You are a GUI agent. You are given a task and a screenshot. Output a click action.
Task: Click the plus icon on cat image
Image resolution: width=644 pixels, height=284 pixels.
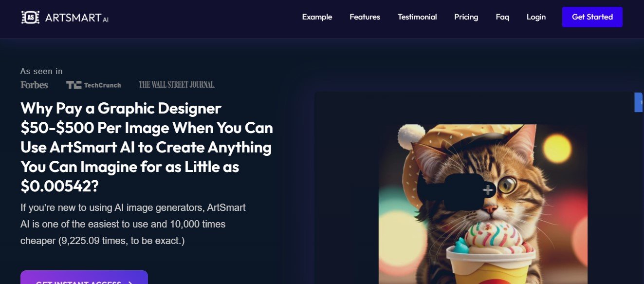click(x=487, y=190)
